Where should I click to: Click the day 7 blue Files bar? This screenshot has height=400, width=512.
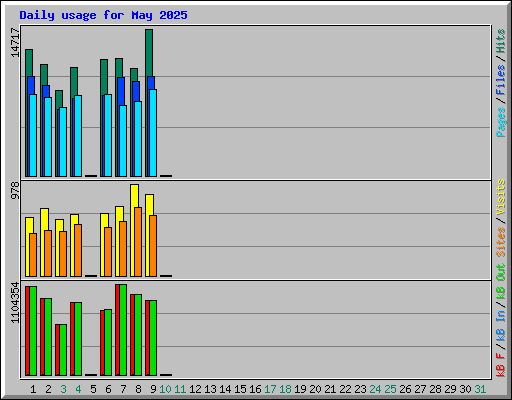coord(121,91)
